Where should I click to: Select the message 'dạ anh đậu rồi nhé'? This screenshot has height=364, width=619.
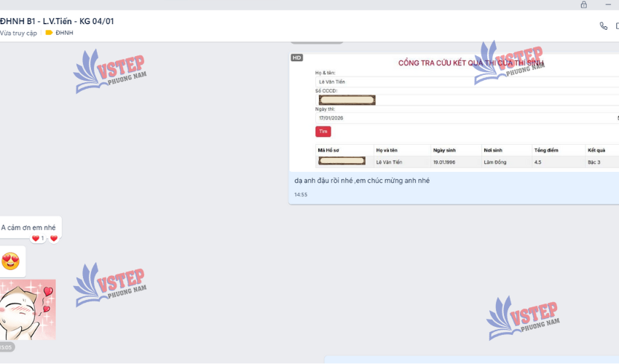pos(362,180)
